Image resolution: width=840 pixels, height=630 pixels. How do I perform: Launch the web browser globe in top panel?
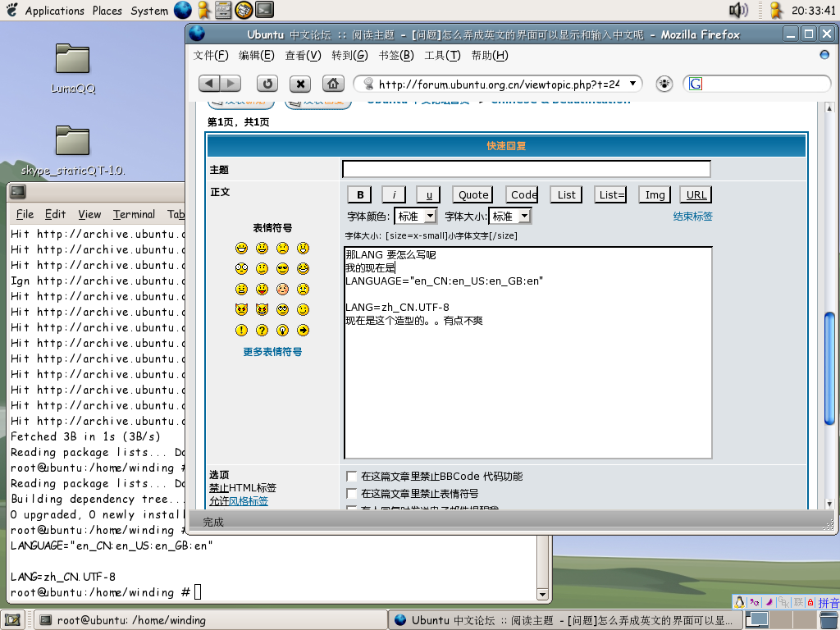(x=183, y=10)
